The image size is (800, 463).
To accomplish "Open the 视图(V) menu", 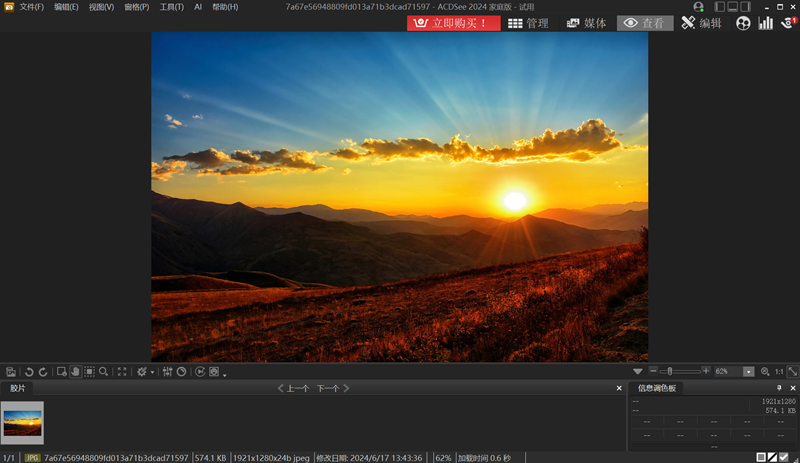I will (101, 7).
